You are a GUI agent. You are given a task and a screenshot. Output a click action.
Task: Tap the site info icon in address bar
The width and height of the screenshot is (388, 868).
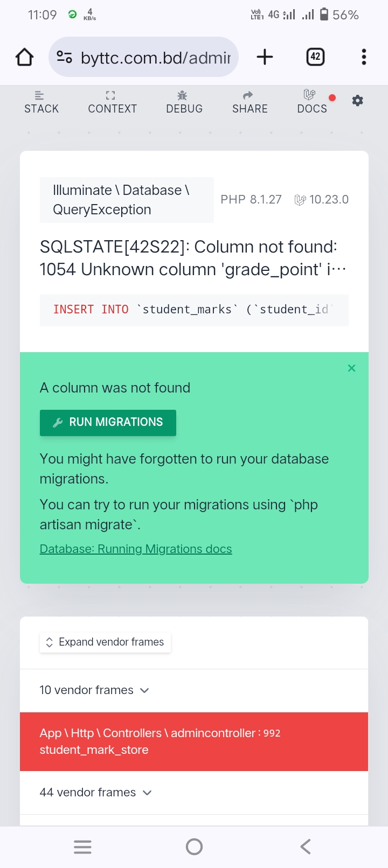coord(64,57)
